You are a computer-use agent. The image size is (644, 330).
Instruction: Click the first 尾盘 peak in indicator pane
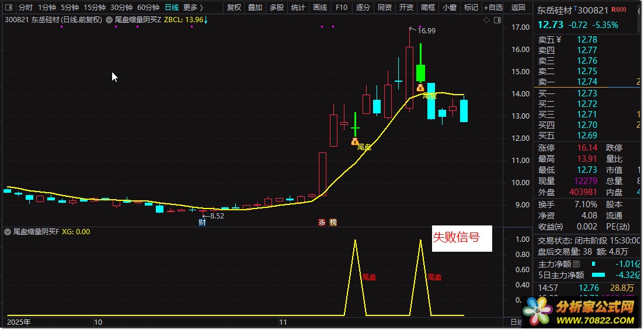(x=355, y=240)
